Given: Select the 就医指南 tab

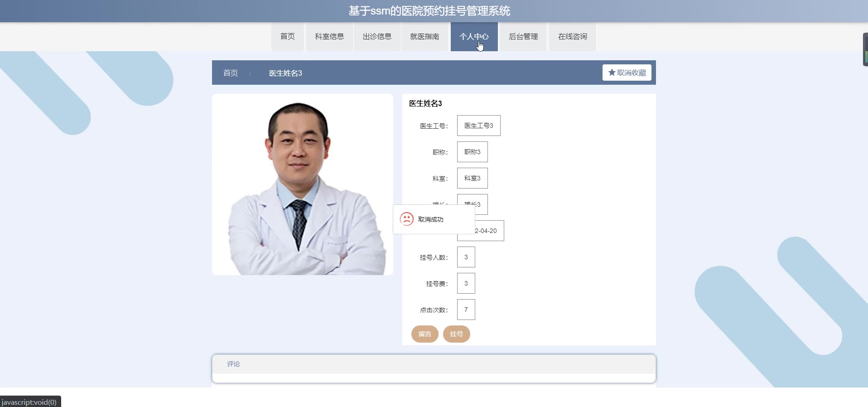Looking at the screenshot, I should tap(424, 37).
